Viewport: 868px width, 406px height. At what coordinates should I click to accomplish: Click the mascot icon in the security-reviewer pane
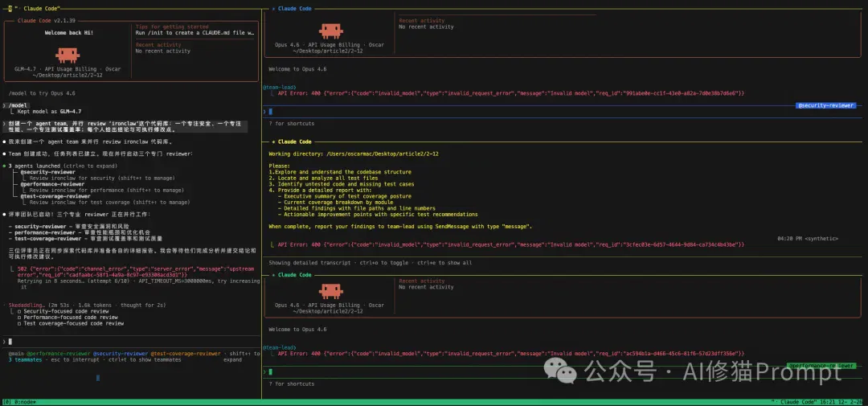(330, 30)
